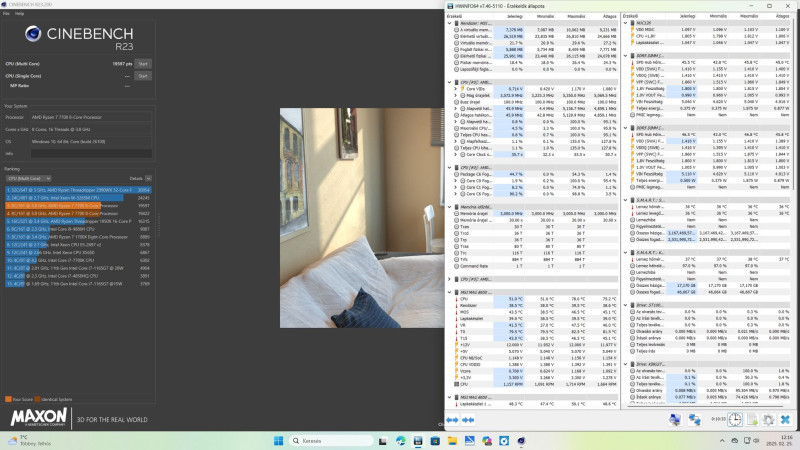Image resolution: width=800 pixels, height=450 pixels.
Task: Start logging with the document icon in HWiNFO
Action: [752, 420]
